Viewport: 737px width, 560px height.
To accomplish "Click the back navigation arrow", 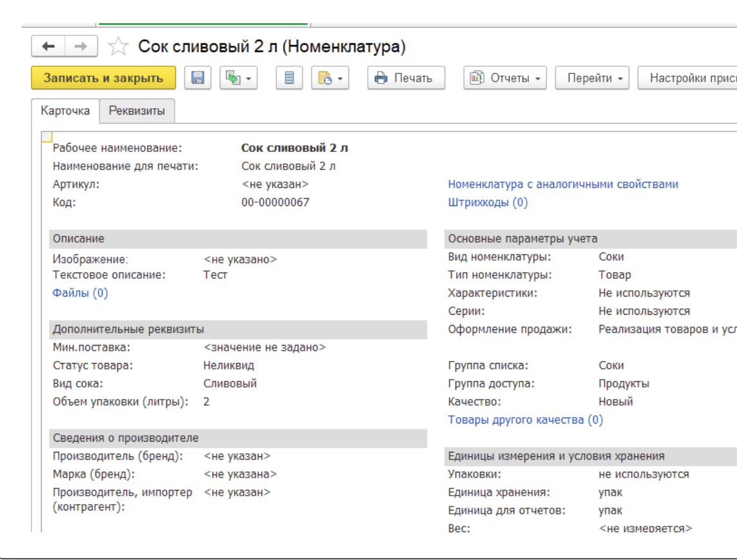I will pos(49,47).
